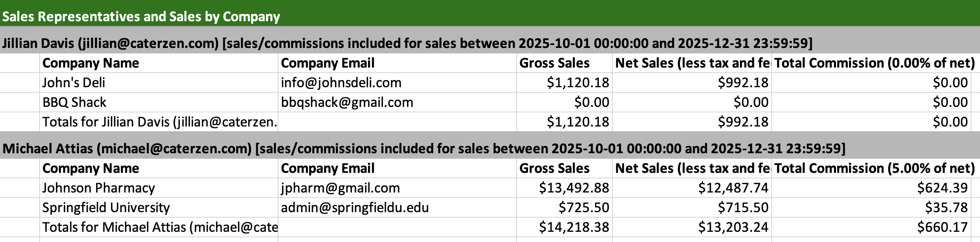Click the info@johnsdeli.com email cell
The height and width of the screenshot is (242, 980).
pyautogui.click(x=341, y=82)
